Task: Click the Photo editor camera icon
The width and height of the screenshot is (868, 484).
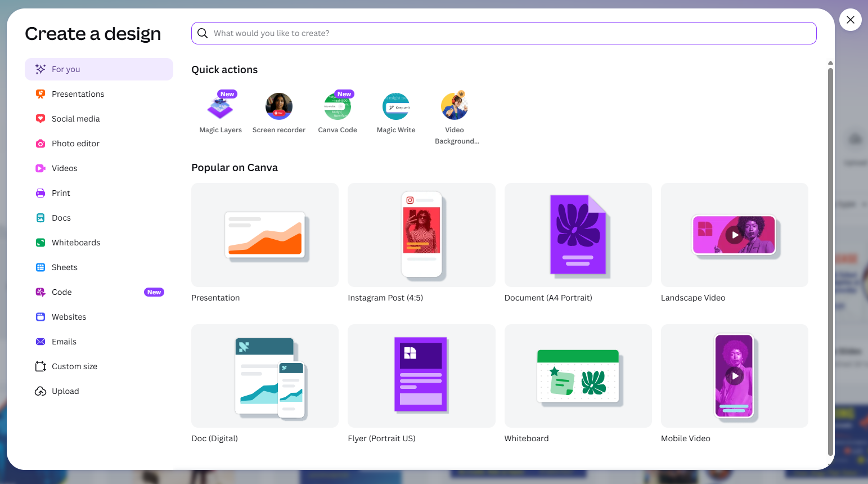Action: tap(41, 144)
